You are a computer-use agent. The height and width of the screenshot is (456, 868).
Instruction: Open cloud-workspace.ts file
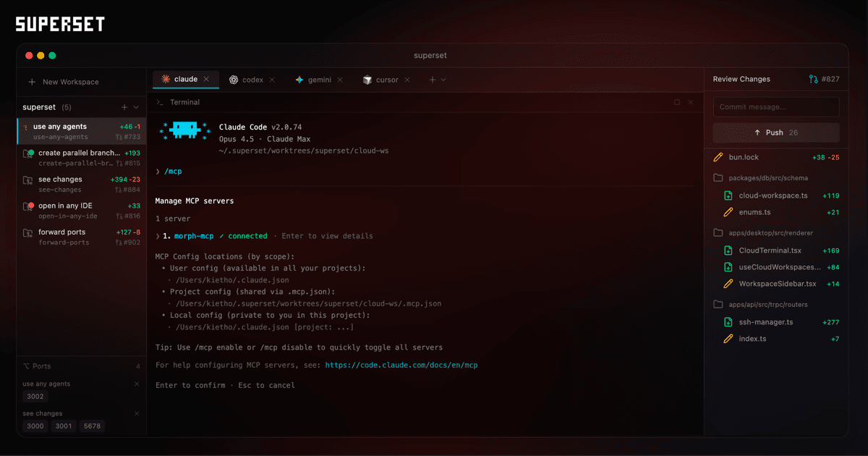(x=783, y=195)
